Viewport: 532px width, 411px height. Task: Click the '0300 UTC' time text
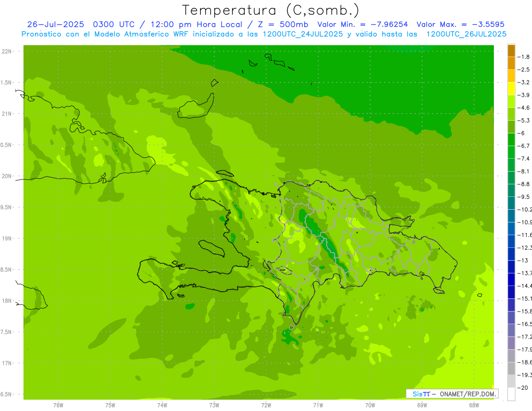(114, 24)
